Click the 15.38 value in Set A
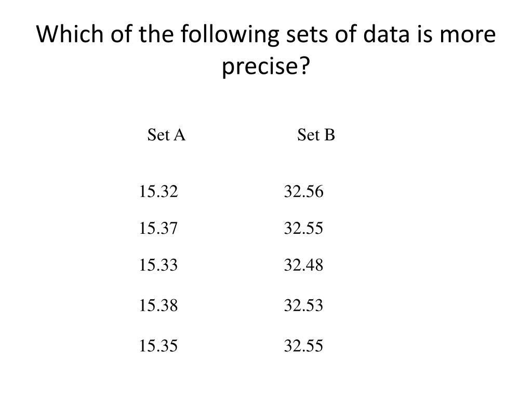 pyautogui.click(x=158, y=305)
